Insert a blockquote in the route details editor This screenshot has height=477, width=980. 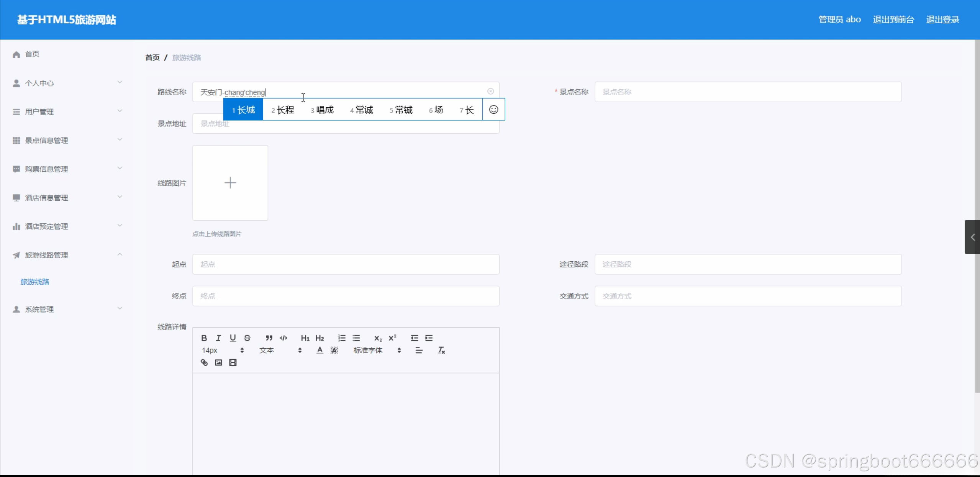(x=269, y=338)
